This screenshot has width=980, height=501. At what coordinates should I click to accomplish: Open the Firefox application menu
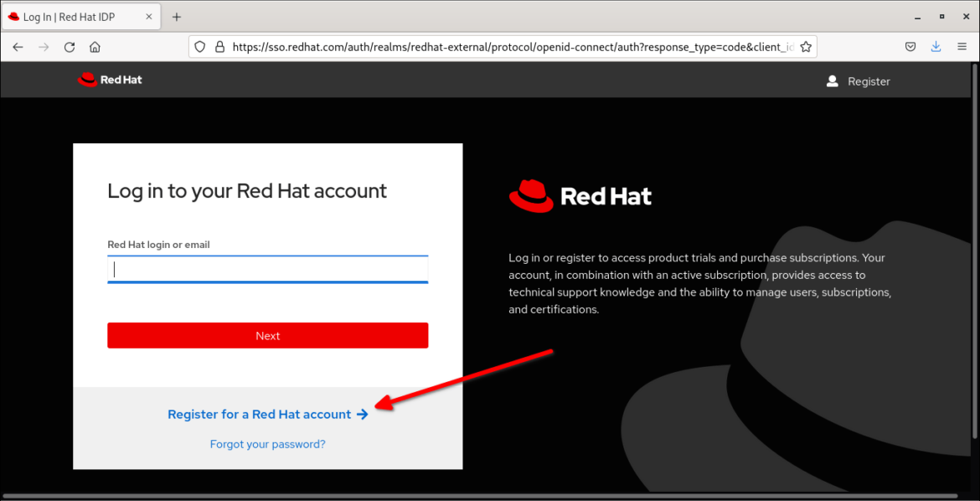[x=962, y=46]
